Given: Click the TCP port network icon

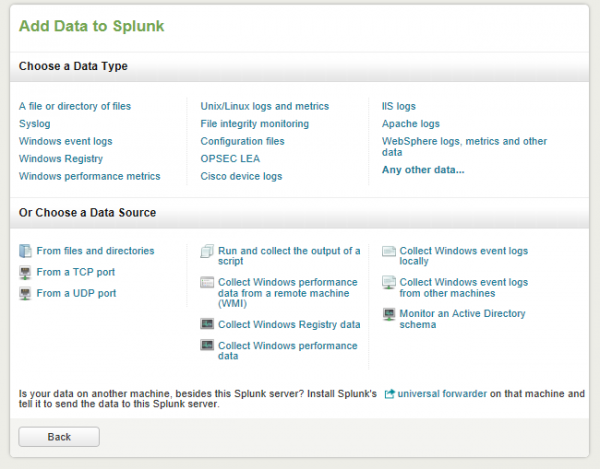Looking at the screenshot, I should 25,273.
